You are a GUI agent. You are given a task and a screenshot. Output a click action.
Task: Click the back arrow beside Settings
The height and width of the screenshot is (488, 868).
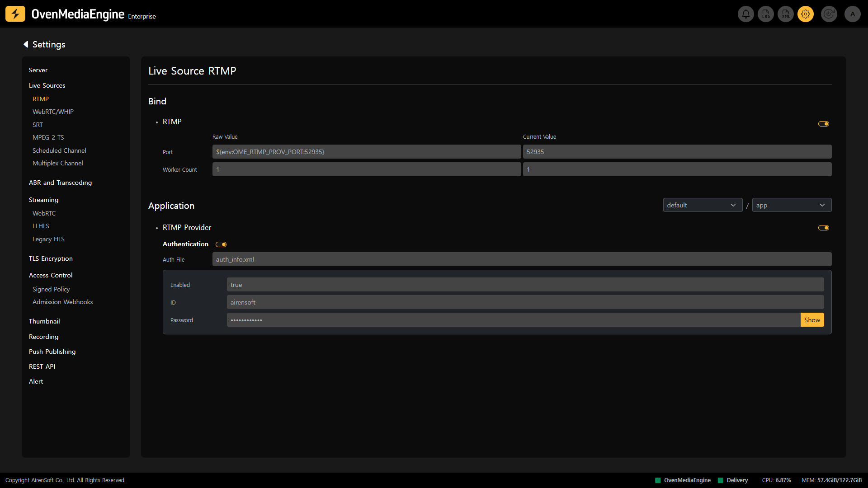(26, 44)
